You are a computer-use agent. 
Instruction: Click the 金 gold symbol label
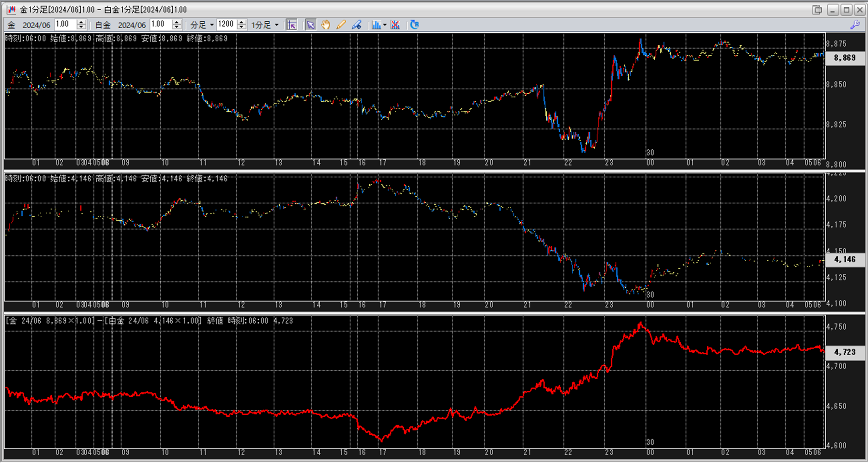pos(12,25)
